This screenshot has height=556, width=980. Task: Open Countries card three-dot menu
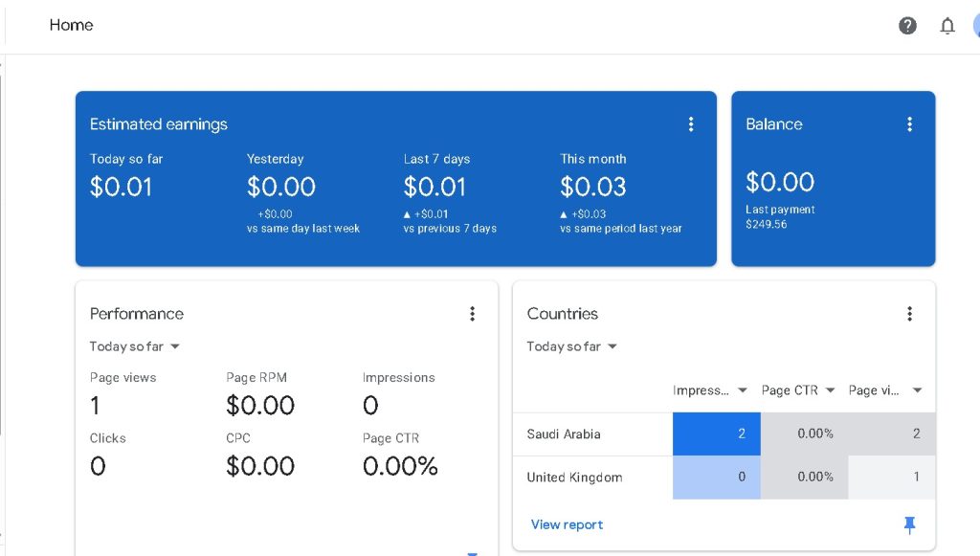point(909,314)
